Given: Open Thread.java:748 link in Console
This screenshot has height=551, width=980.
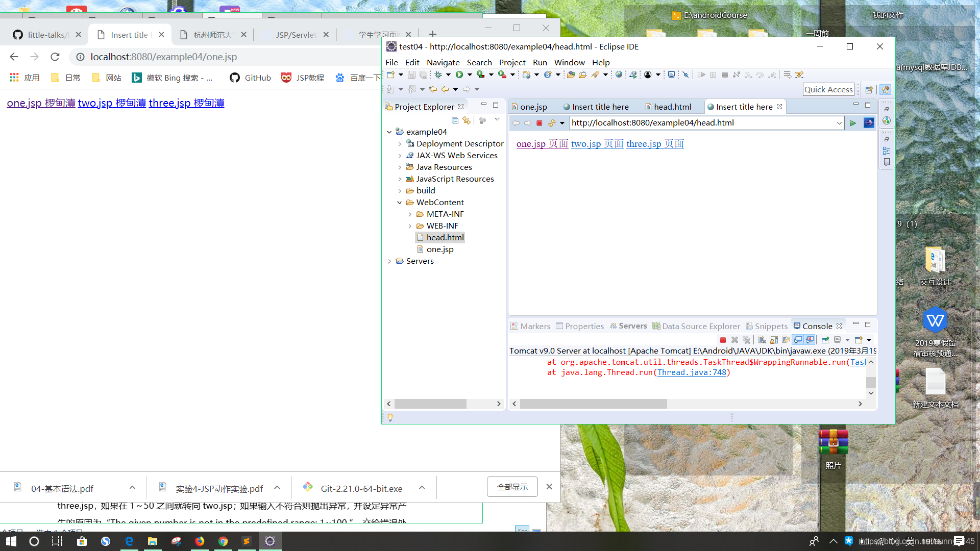Looking at the screenshot, I should pos(692,372).
